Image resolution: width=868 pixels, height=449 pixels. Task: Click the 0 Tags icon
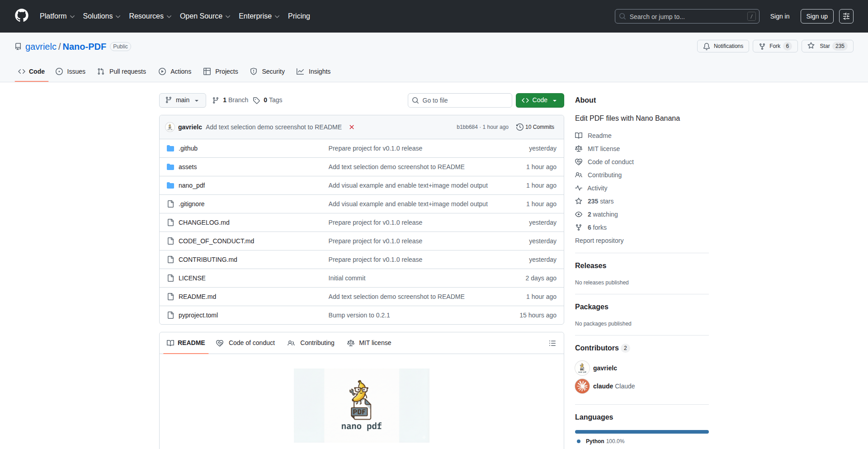point(256,100)
